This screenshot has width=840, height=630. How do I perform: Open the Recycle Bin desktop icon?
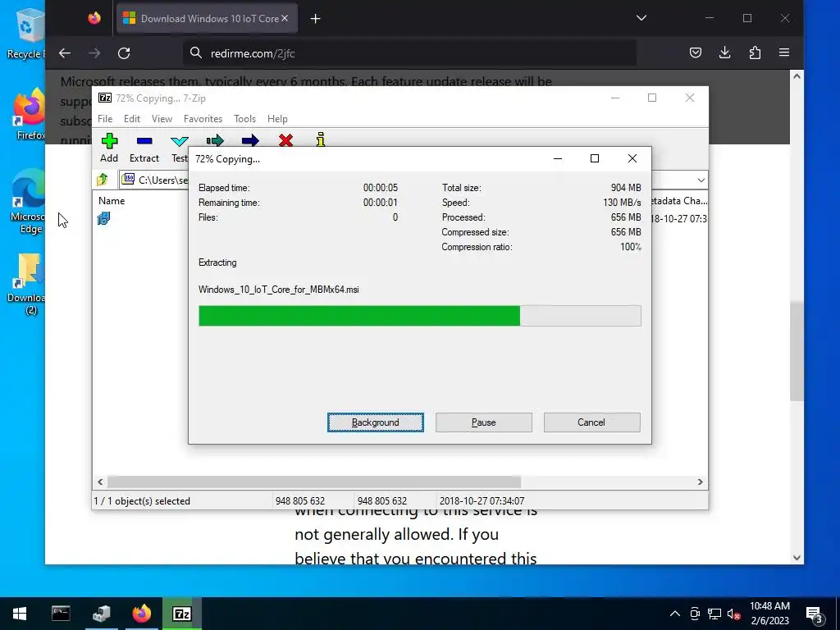point(26,33)
